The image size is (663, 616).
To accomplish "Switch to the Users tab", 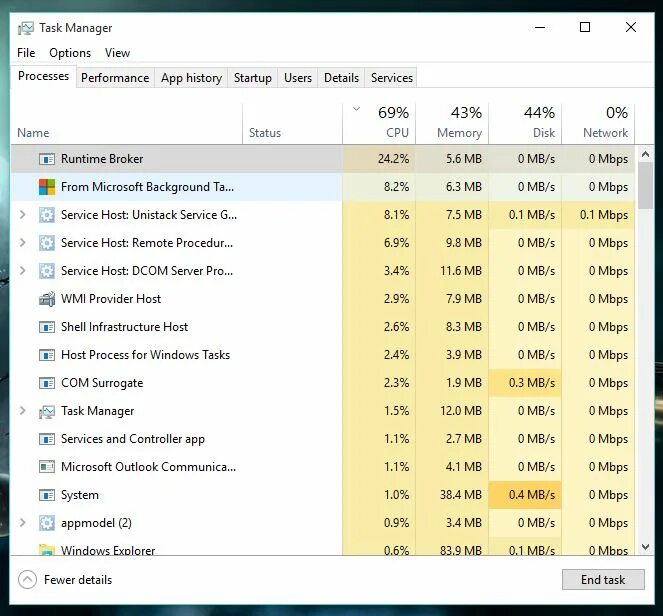I will click(298, 78).
